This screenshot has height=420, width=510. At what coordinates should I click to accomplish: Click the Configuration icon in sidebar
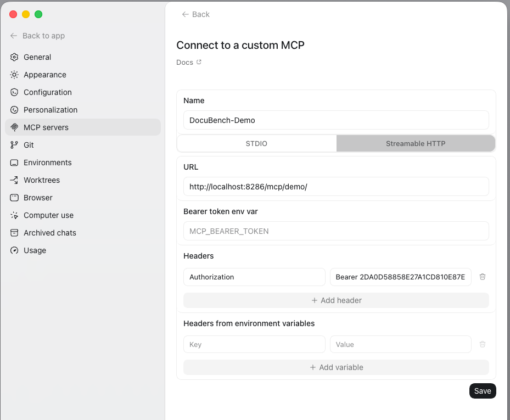(x=14, y=92)
